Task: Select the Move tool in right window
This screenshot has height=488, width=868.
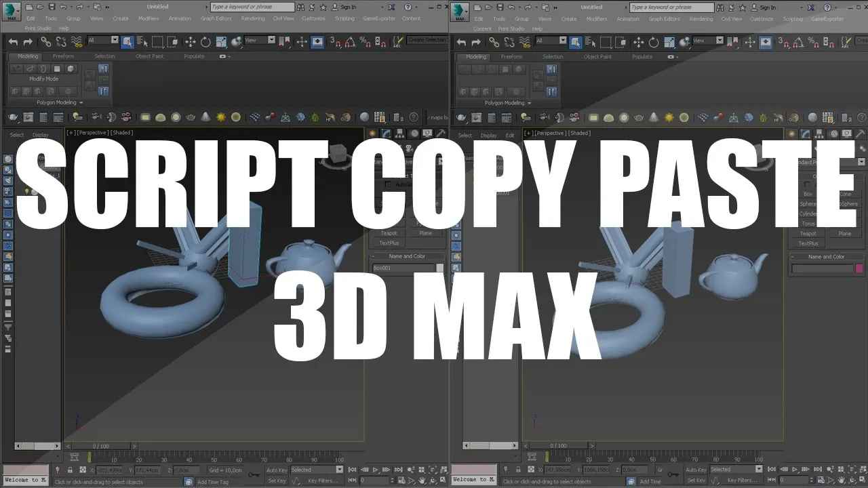Action: (x=639, y=42)
